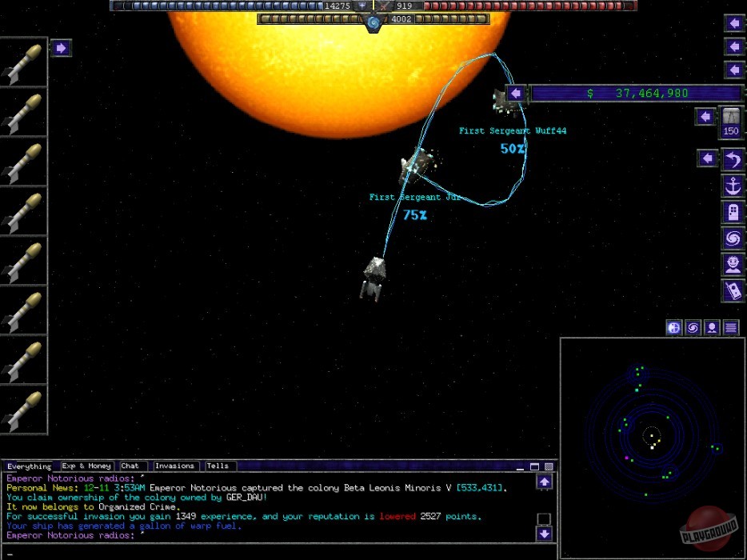The height and width of the screenshot is (560, 747).
Task: Open the planet icon above the minimap
Action: tap(673, 327)
